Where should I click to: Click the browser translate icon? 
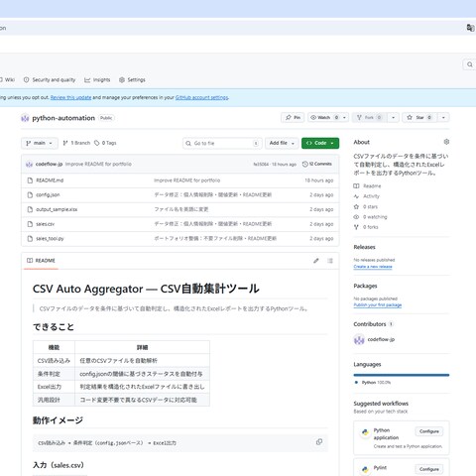tap(470, 28)
